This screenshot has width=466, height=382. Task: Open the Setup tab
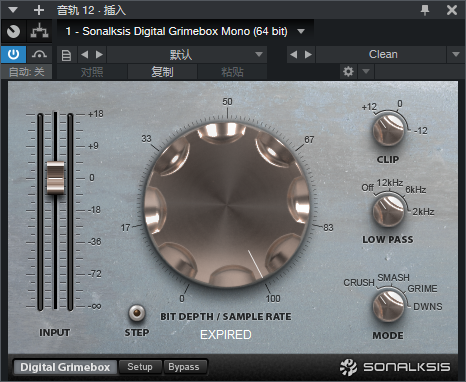(140, 367)
